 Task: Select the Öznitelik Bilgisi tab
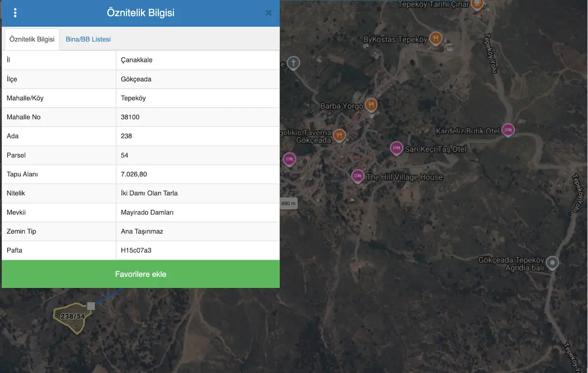point(32,39)
